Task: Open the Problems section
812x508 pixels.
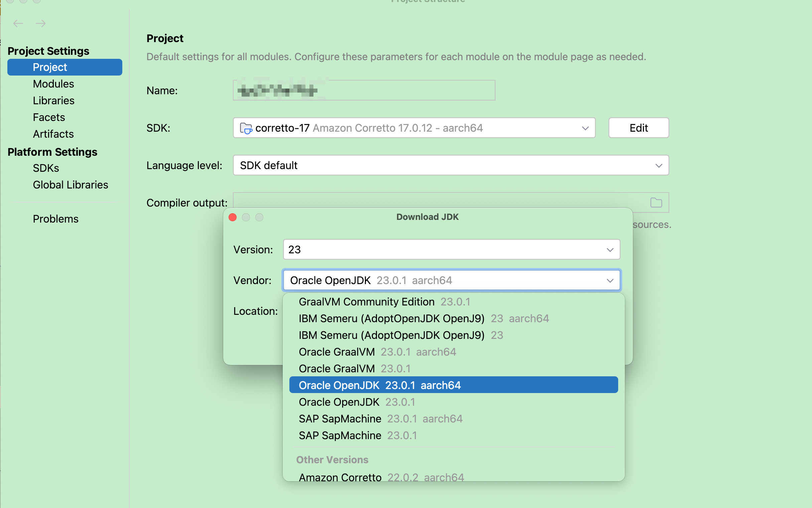Action: [x=55, y=219]
